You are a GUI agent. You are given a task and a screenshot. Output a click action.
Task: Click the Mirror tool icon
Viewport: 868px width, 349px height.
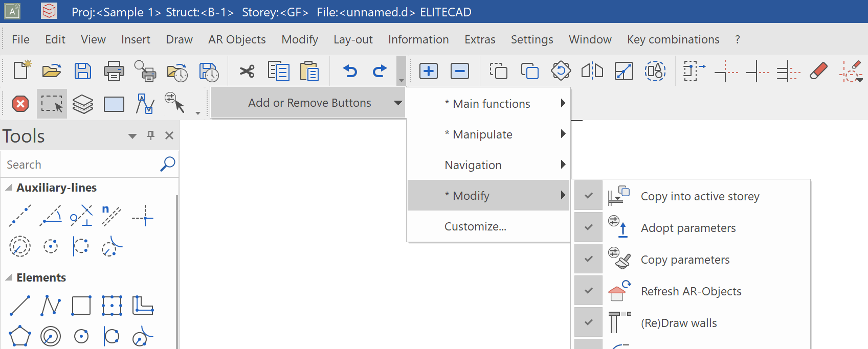coord(592,71)
